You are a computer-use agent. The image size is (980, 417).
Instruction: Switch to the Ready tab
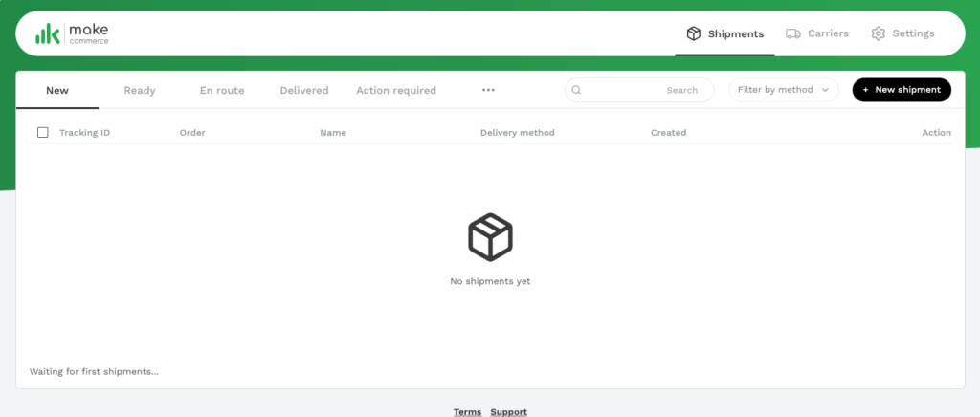point(140,90)
